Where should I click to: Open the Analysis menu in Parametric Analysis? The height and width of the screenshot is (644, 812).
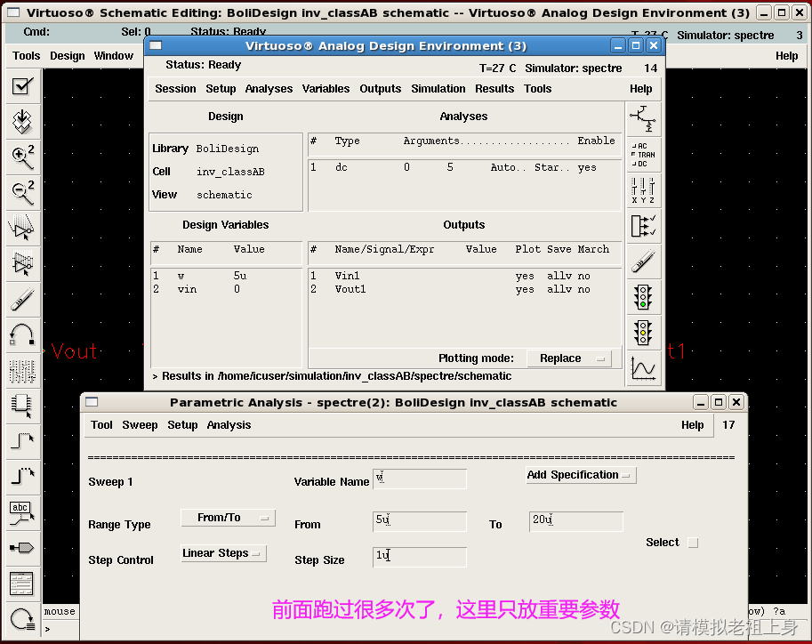coord(229,425)
